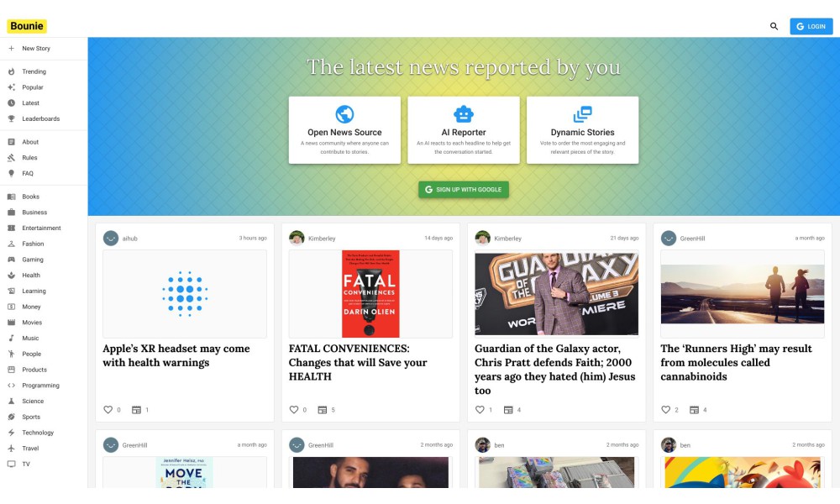Viewport: 840px width, 504px height.
Task: Click the Gaming controller icon
Action: 11,260
